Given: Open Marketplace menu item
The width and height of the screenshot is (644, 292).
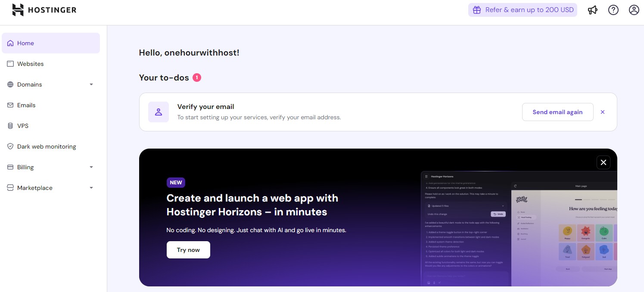Looking at the screenshot, I should [51, 188].
